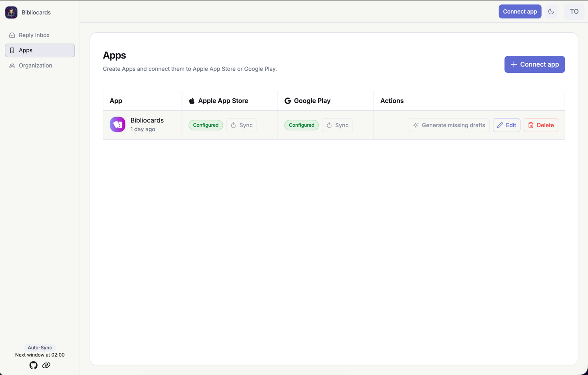Open the GitHub link icon
The width and height of the screenshot is (588, 375).
tap(34, 365)
